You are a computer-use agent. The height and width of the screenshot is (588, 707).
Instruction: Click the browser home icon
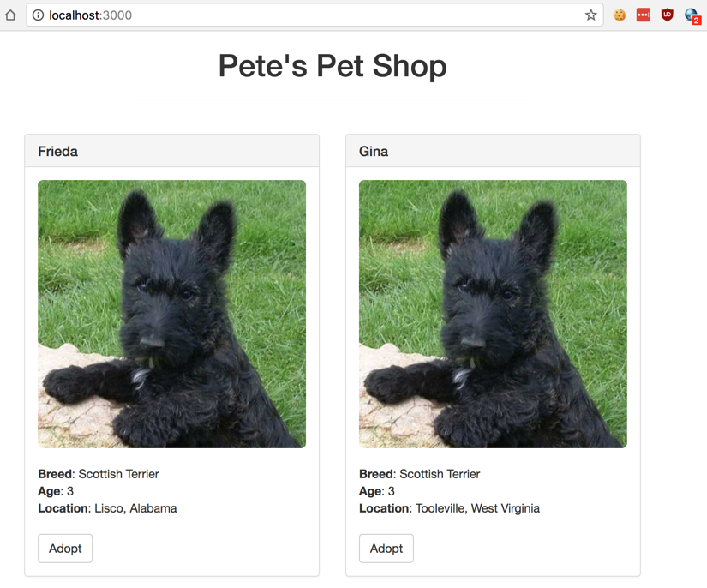[10, 15]
